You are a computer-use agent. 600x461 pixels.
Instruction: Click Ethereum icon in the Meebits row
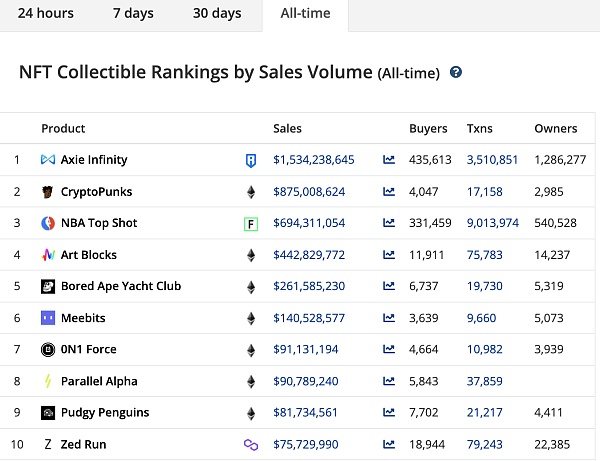(x=251, y=318)
